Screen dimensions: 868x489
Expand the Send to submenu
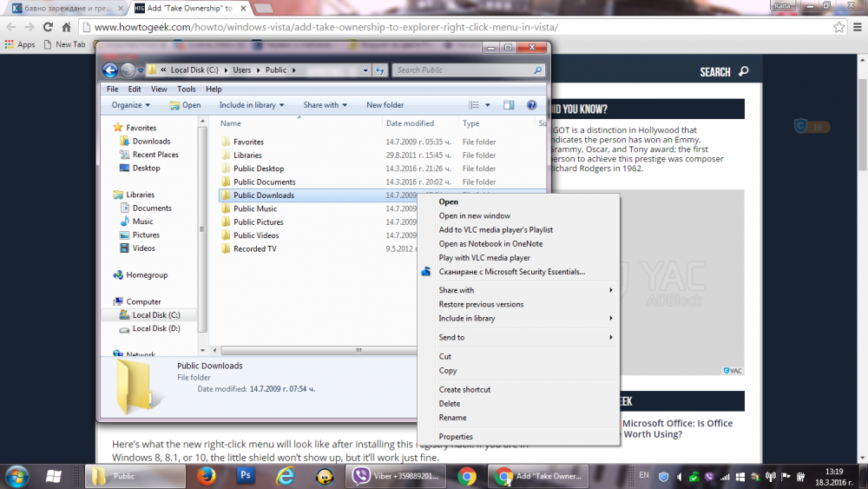pos(519,337)
